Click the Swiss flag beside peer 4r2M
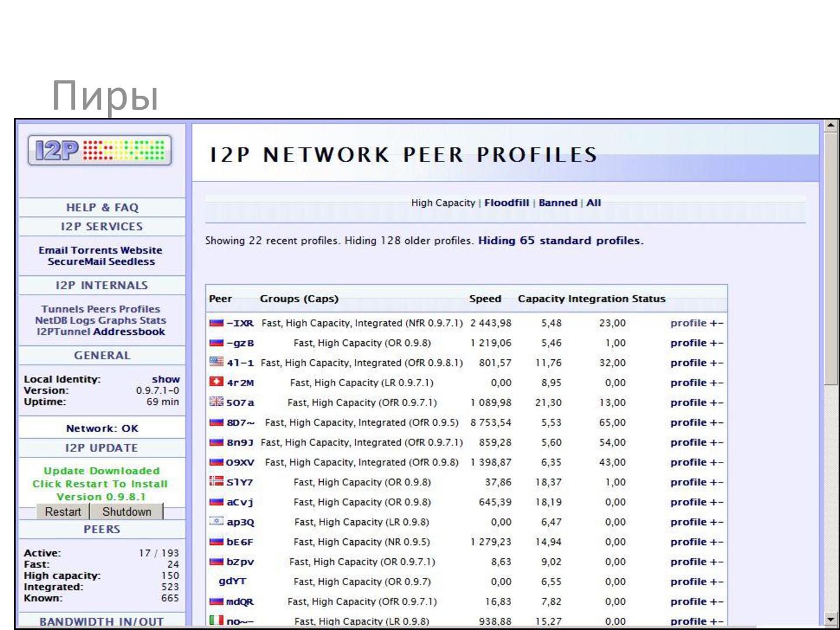This screenshot has height=630, width=840. point(216,381)
